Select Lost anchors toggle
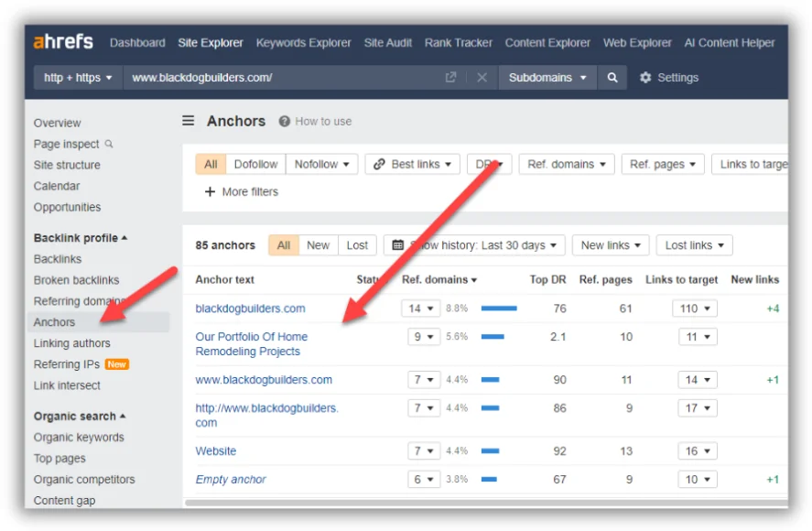The height and width of the screenshot is (531, 812). pyautogui.click(x=357, y=245)
